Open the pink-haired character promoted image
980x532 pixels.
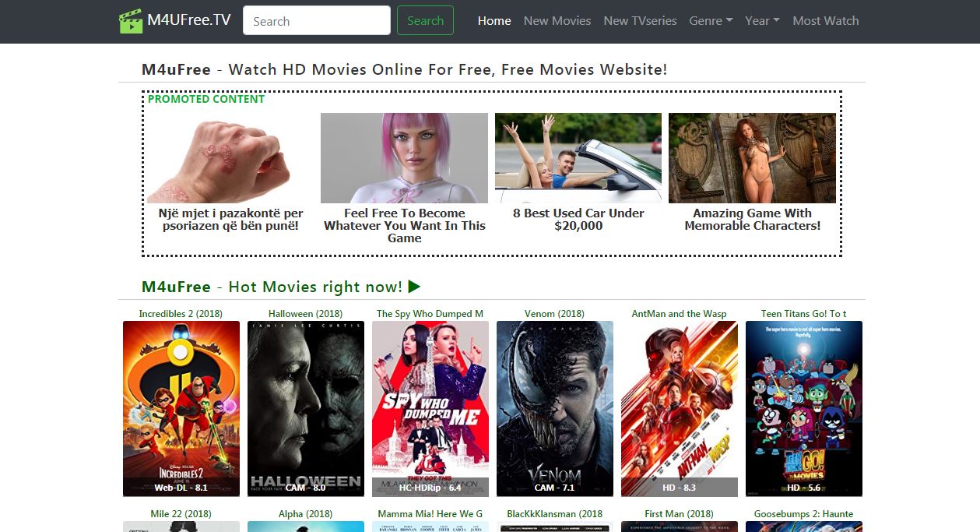tap(404, 158)
